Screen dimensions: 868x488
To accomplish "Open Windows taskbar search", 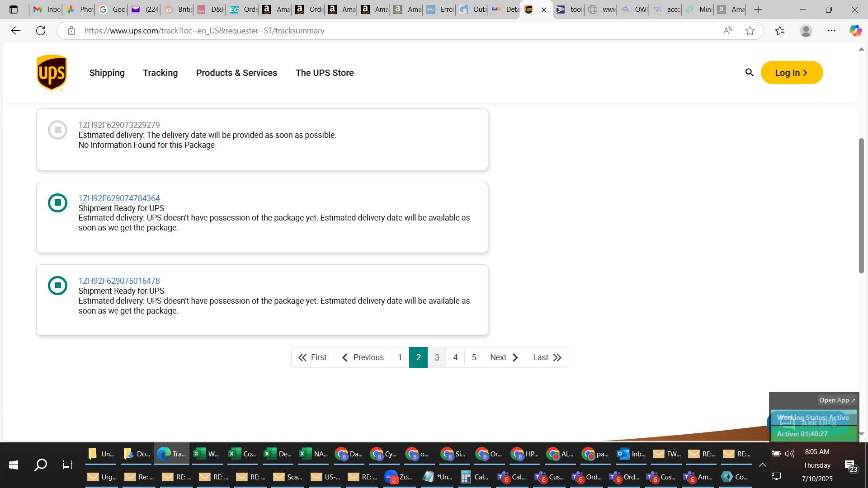I will 41,465.
